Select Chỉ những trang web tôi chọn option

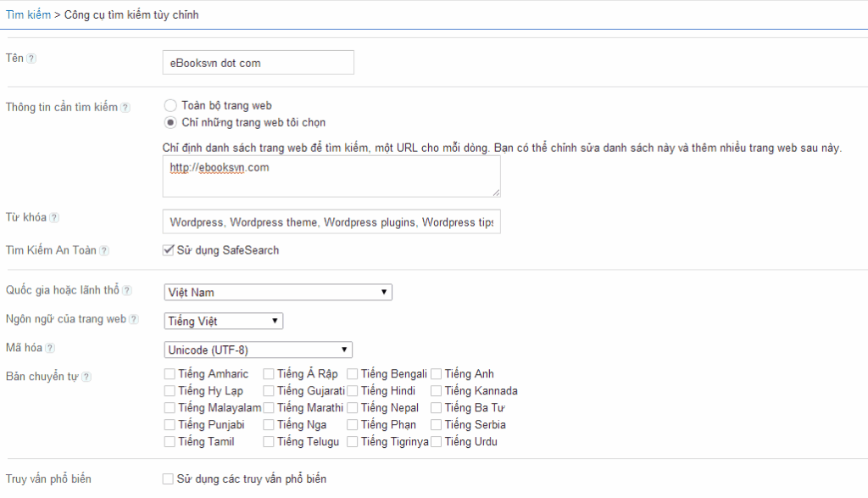click(170, 123)
